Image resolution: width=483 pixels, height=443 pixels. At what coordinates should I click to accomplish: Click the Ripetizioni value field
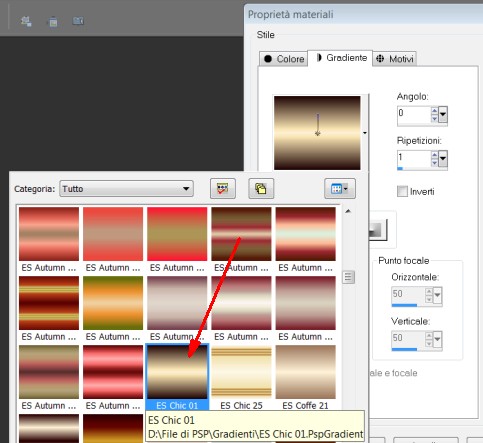(x=414, y=158)
